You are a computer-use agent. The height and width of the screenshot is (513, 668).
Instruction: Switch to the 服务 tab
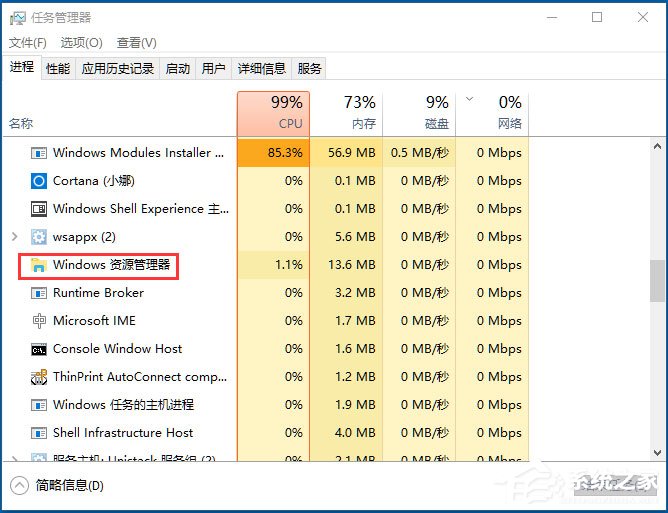310,69
